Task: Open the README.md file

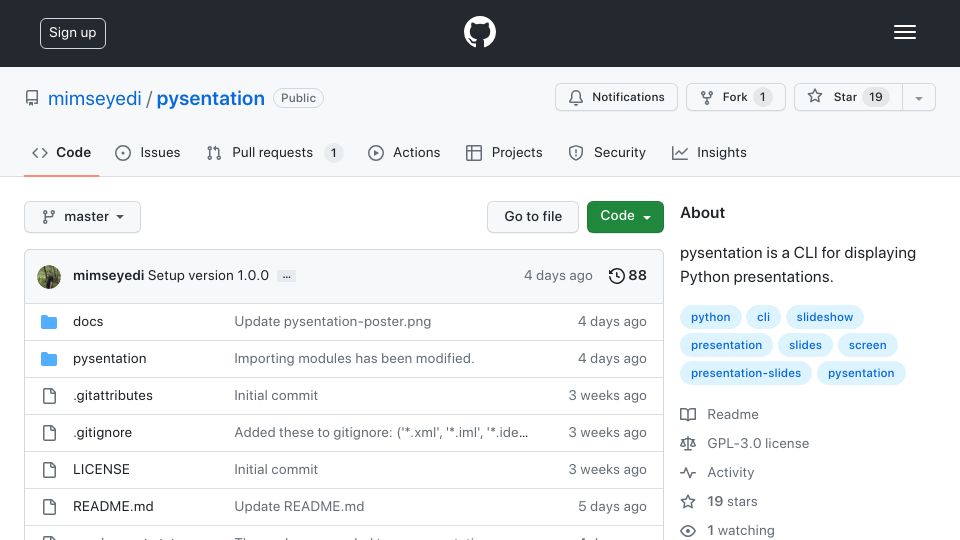Action: 113,506
